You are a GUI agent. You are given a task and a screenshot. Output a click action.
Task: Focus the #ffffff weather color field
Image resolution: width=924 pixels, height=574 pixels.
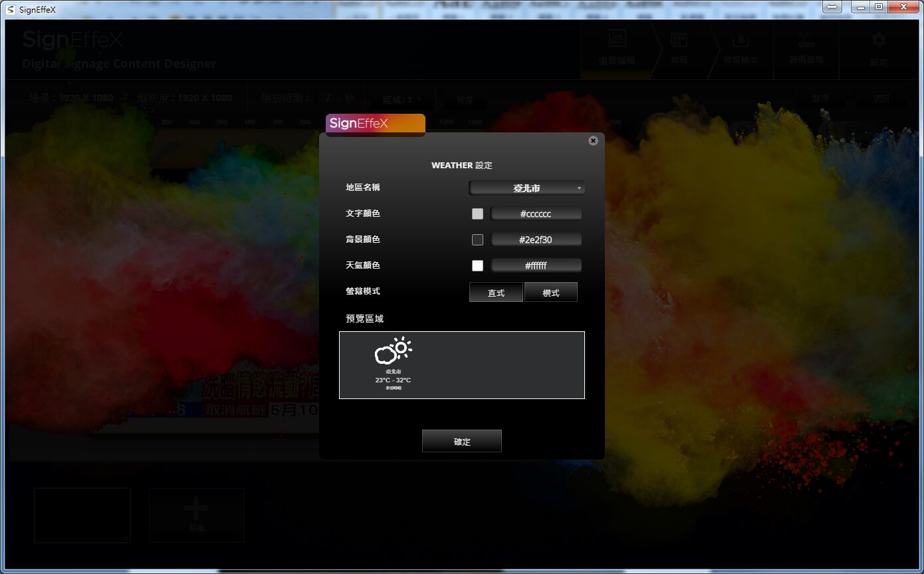536,265
